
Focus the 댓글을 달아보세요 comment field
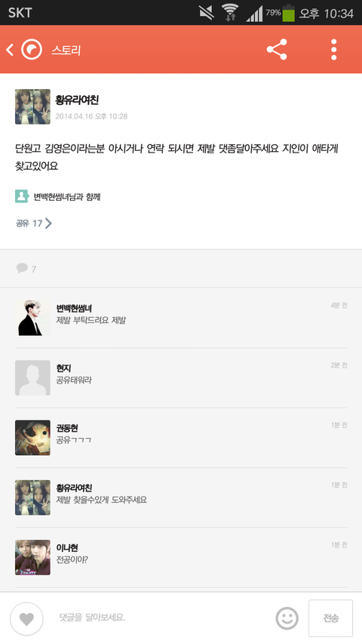tap(164, 618)
